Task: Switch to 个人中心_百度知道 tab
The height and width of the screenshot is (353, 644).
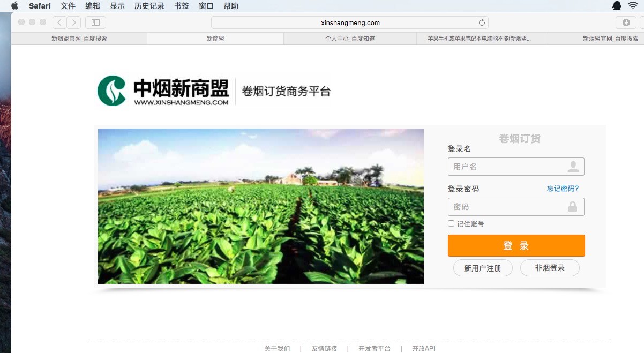Action: tap(350, 39)
